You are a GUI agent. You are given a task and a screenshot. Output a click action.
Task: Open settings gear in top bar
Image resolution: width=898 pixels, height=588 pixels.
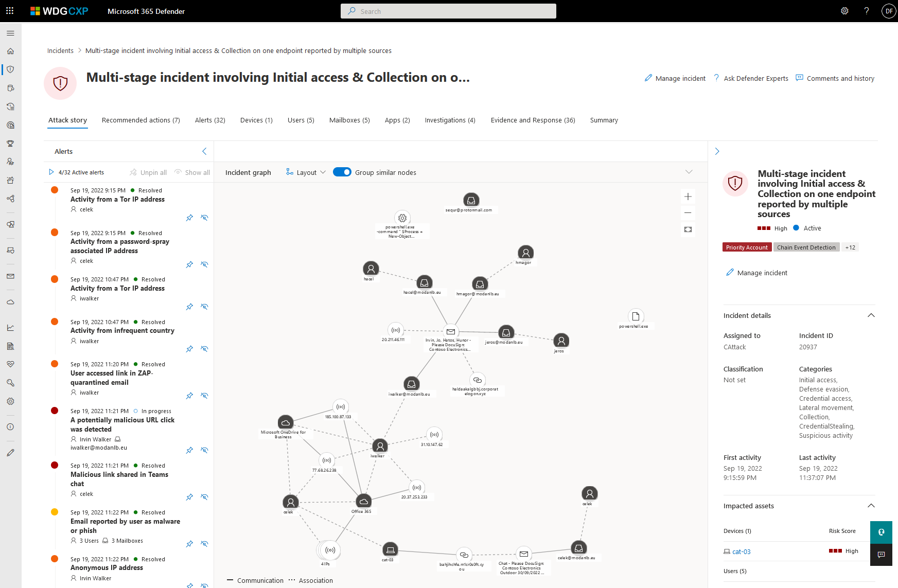844,11
